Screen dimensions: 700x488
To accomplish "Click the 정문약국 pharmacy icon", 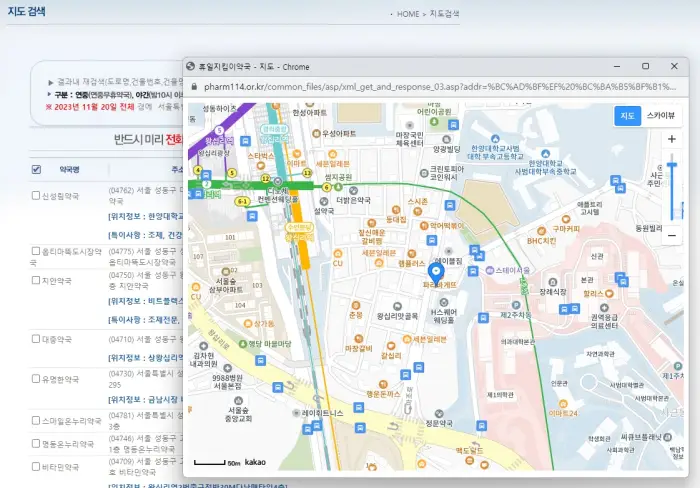I will [x=439, y=413].
